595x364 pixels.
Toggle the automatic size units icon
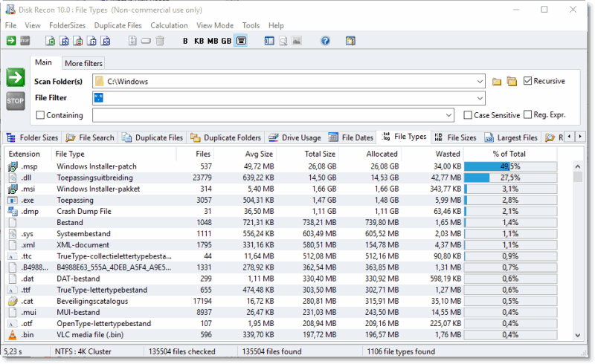pos(241,41)
